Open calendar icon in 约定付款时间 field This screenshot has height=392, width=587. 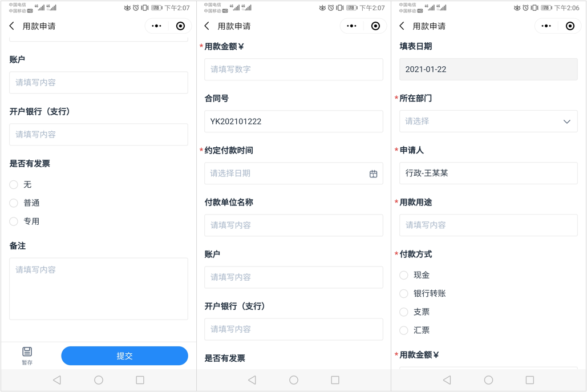373,173
